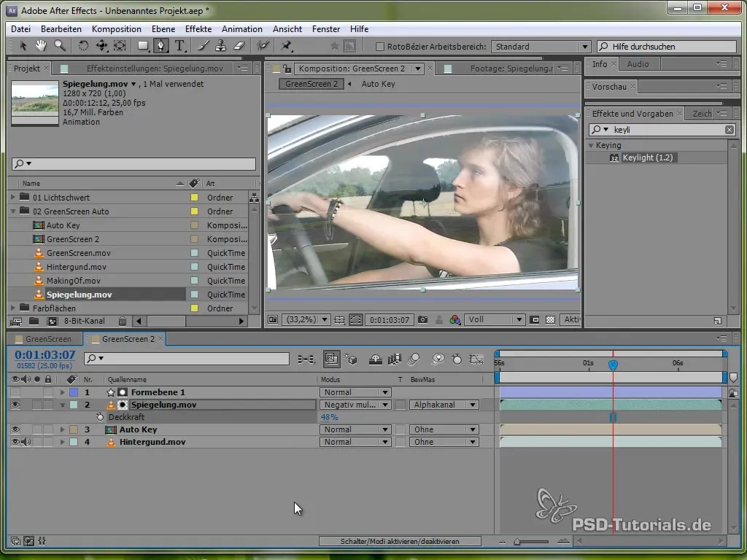Select the Clone Stamp tool
Image resolution: width=747 pixels, height=560 pixels.
tap(220, 46)
